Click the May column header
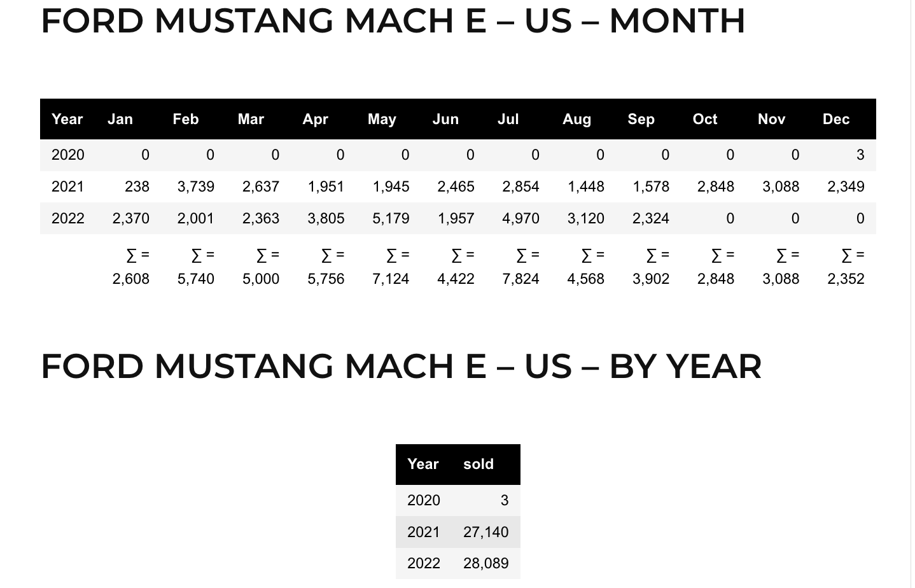This screenshot has height=588, width=915. [382, 119]
